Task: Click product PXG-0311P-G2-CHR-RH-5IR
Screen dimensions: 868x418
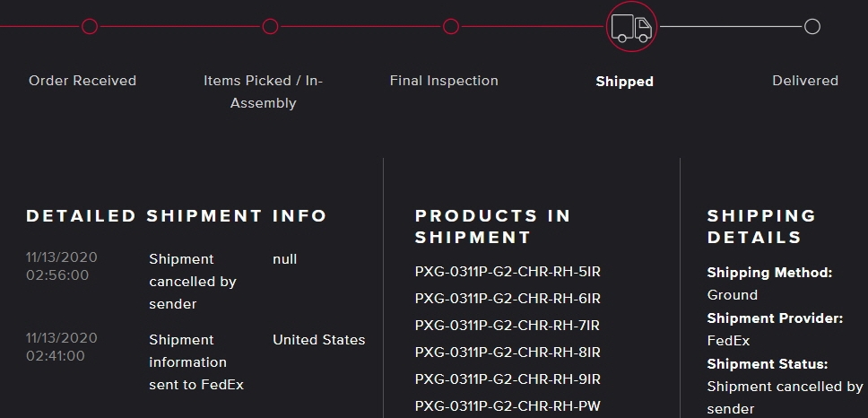Action: [508, 272]
